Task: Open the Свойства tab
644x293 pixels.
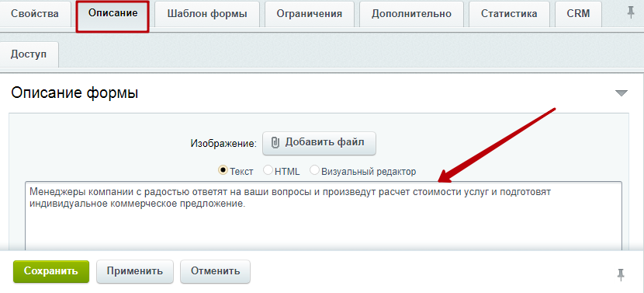Action: click(35, 13)
